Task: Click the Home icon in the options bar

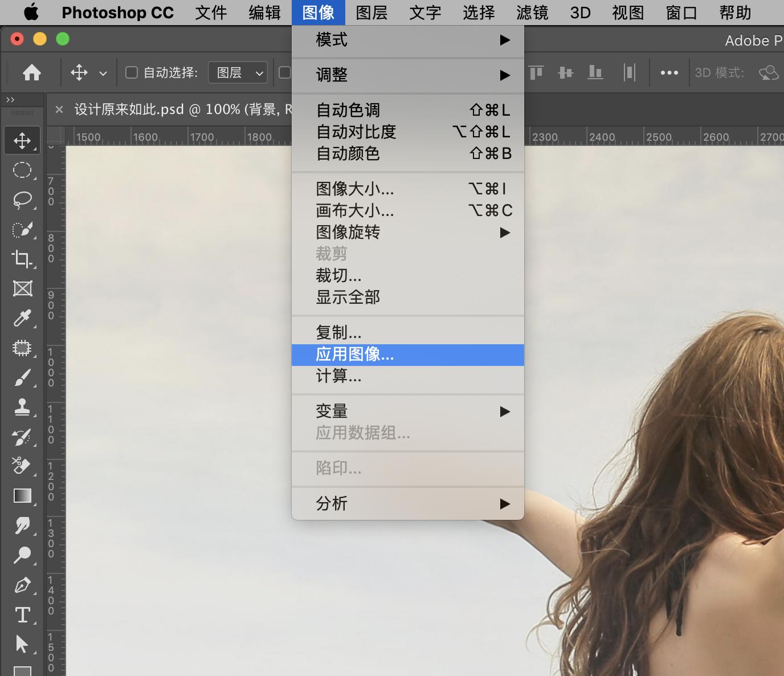Action: (x=32, y=72)
